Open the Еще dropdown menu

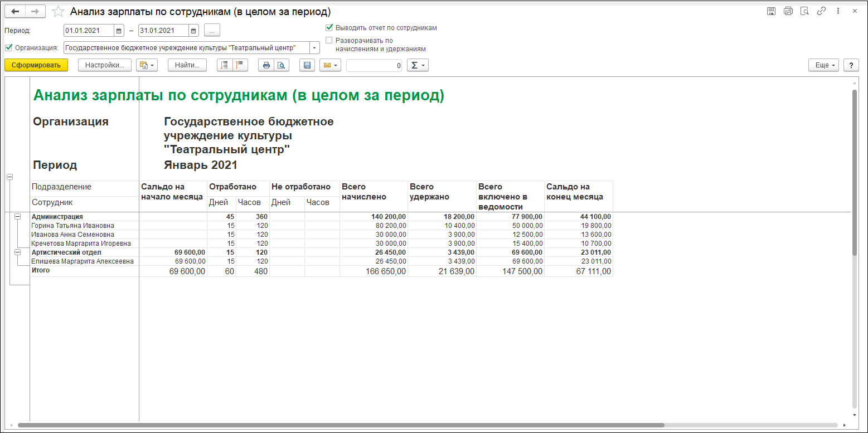824,65
